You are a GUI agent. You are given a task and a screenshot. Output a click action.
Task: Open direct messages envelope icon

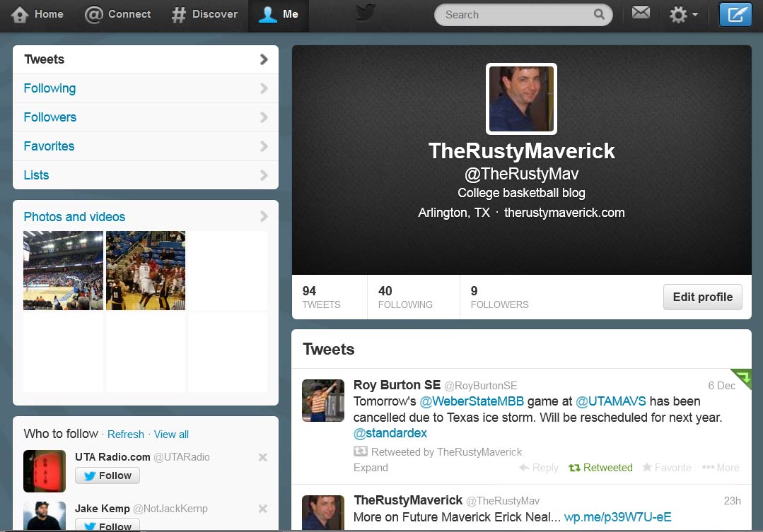(641, 13)
